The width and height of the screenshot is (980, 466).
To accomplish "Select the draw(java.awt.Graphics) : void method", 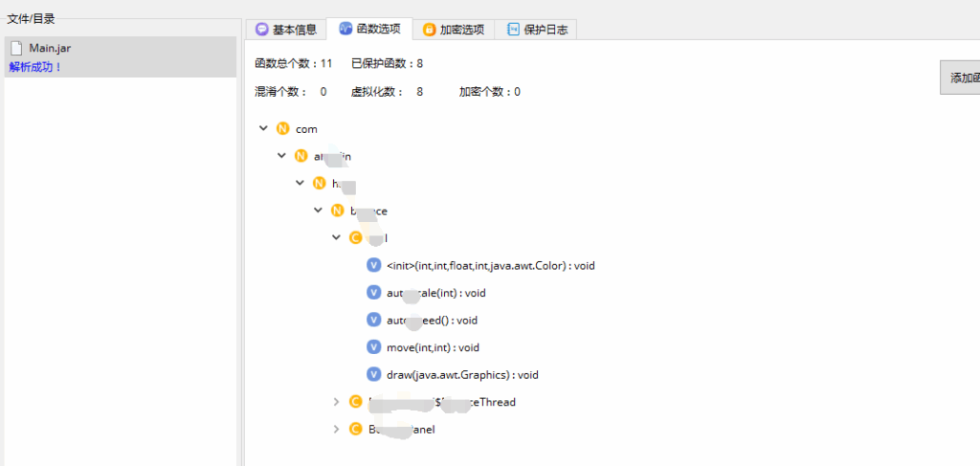I will [x=461, y=374].
